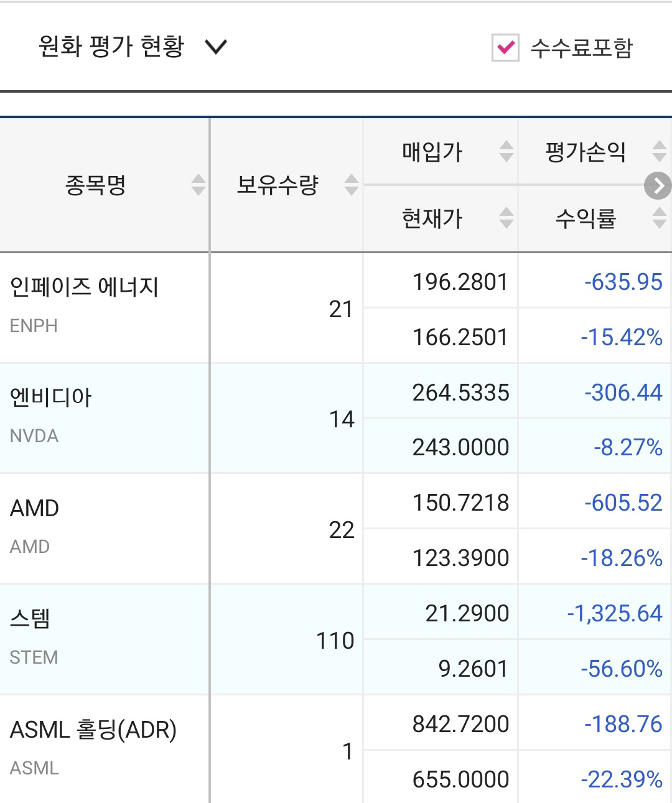Select STEM current price 9.2601
This screenshot has width=672, height=803.
(x=474, y=669)
